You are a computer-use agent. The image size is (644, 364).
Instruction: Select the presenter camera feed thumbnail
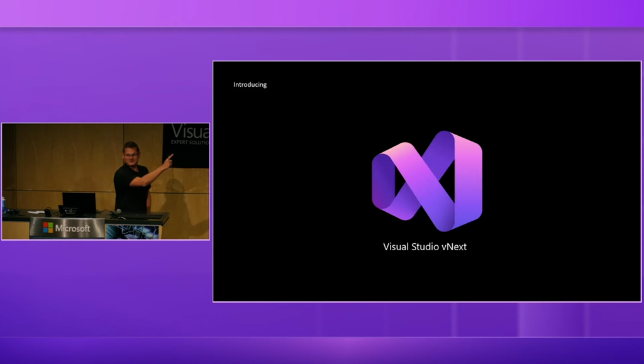pyautogui.click(x=106, y=182)
